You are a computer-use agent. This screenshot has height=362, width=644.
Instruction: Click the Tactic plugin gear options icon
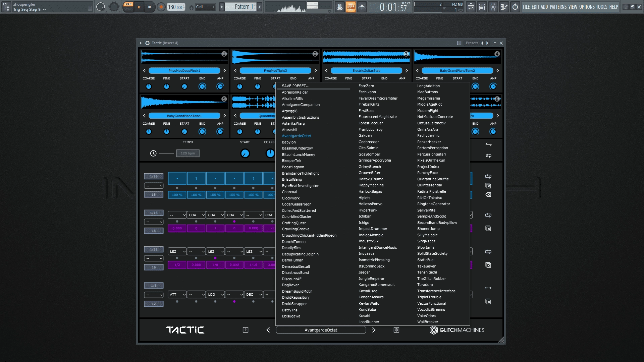(147, 43)
